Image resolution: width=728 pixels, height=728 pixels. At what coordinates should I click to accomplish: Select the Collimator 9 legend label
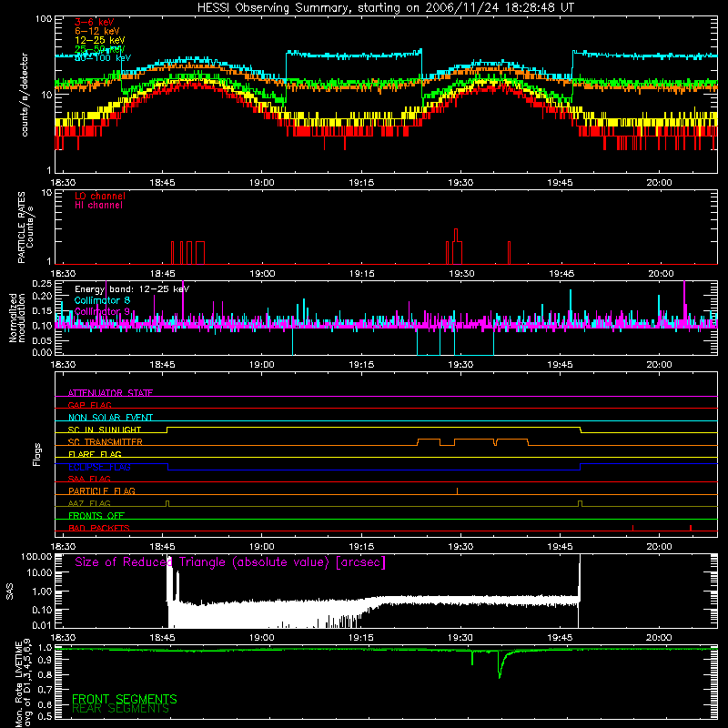102,311
